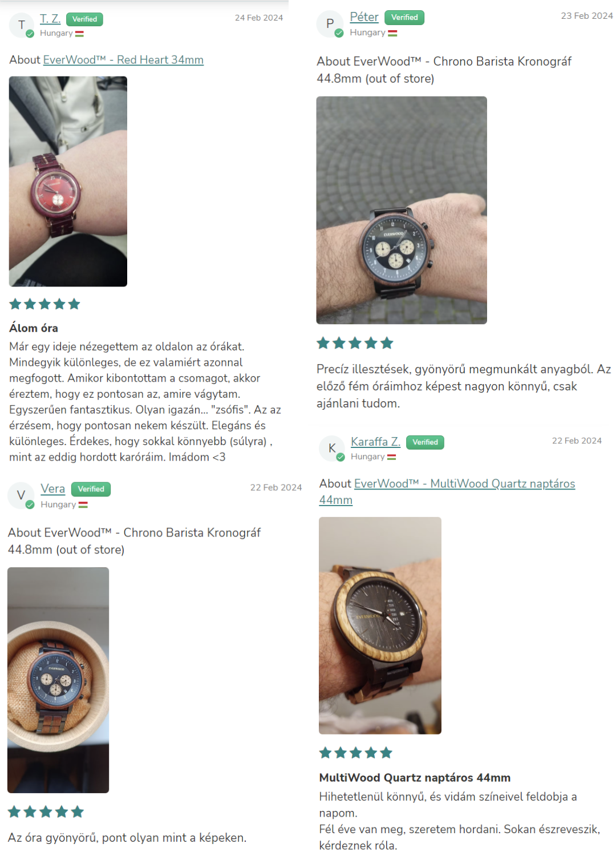Click Verified badge beside Vera
The height and width of the screenshot is (856, 616).
click(91, 489)
